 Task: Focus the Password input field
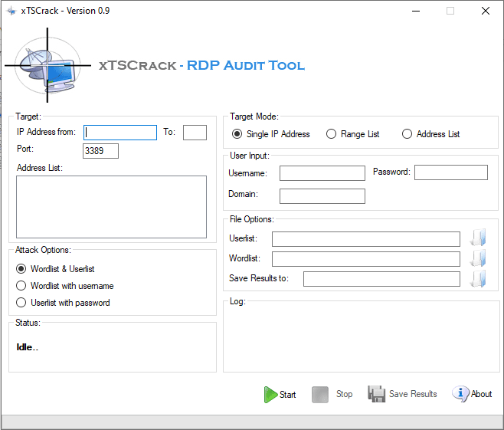[451, 172]
